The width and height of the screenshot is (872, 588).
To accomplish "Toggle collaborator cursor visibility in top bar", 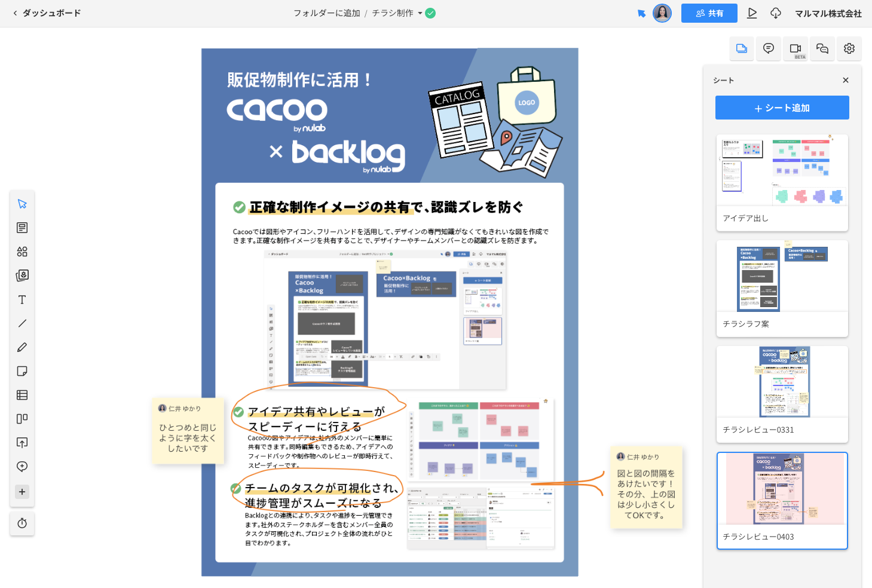I will tap(641, 13).
